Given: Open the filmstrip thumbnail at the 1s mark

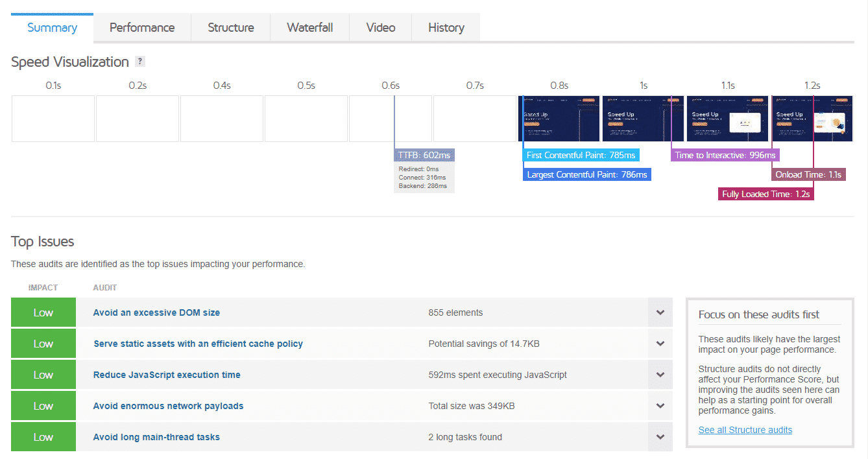Looking at the screenshot, I should (x=642, y=119).
